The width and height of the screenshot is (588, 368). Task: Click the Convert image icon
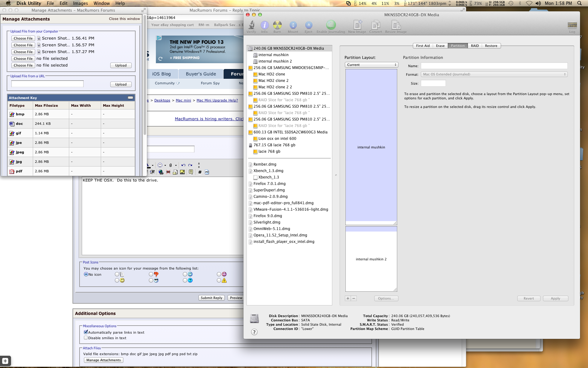click(x=375, y=25)
